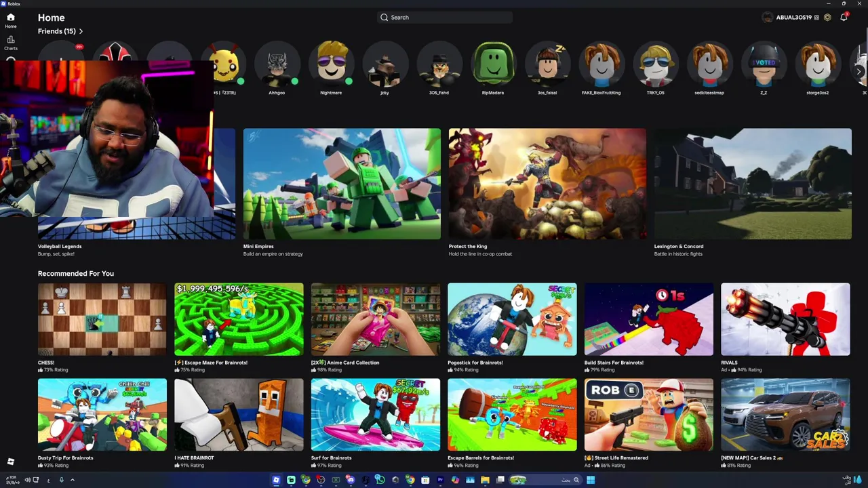This screenshot has width=868, height=488.
Task: Open the Robux balance icon
Action: click(x=827, y=17)
